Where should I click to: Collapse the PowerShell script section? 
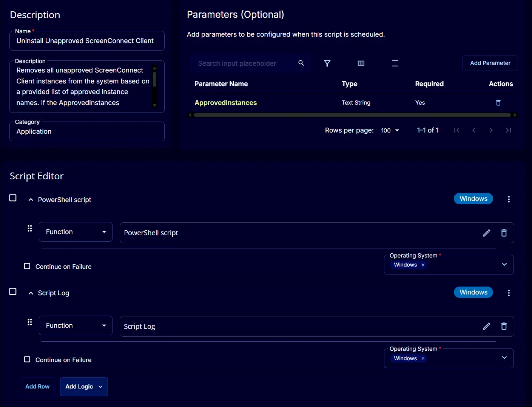[31, 200]
